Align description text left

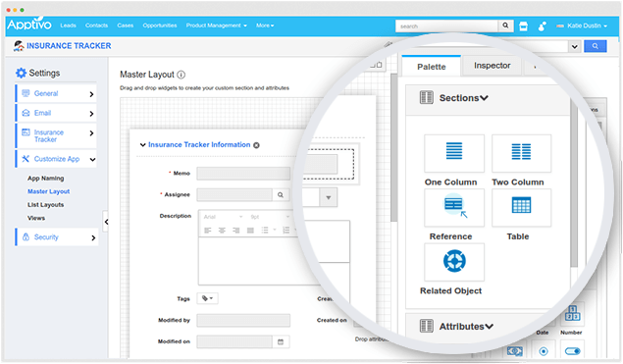[208, 231]
